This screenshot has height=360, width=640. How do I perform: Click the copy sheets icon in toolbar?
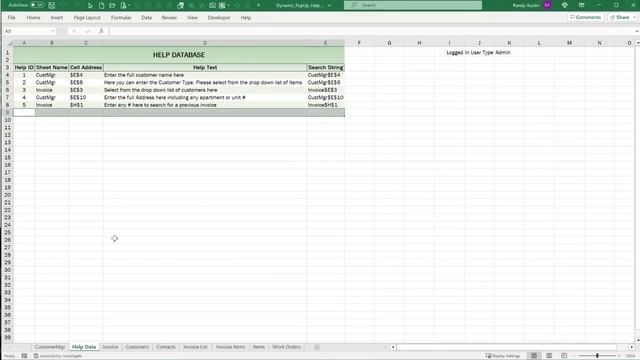point(180,5)
